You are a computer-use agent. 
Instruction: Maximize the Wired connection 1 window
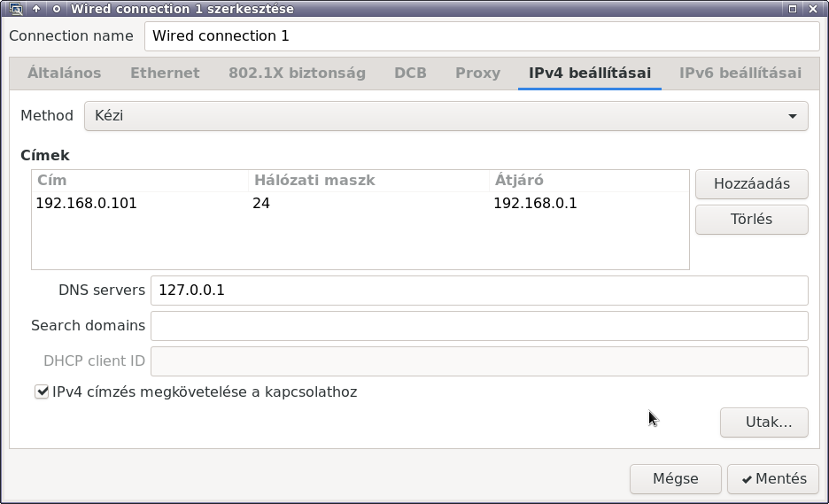pyautogui.click(x=793, y=9)
